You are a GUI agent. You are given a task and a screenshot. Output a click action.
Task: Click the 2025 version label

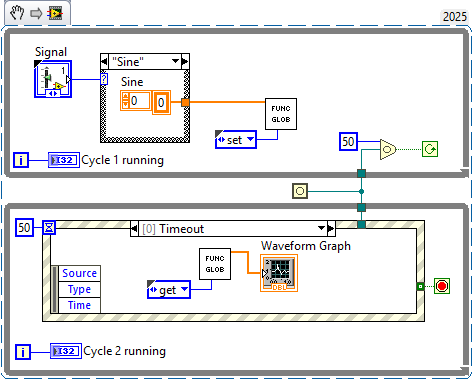coord(455,16)
